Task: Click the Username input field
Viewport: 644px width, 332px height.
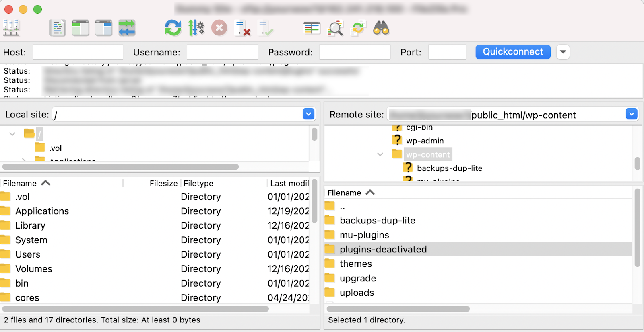Action: [x=223, y=52]
